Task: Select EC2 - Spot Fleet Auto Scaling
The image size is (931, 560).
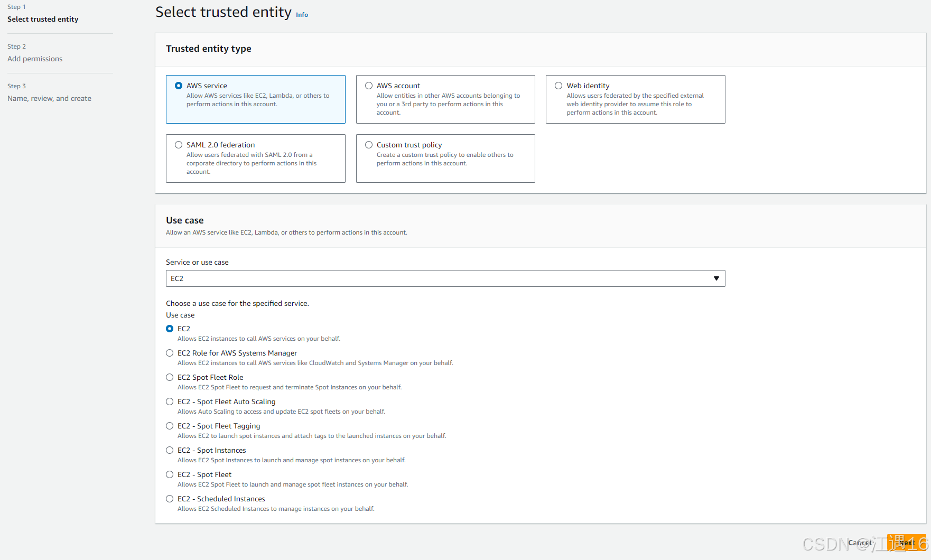Action: point(170,401)
